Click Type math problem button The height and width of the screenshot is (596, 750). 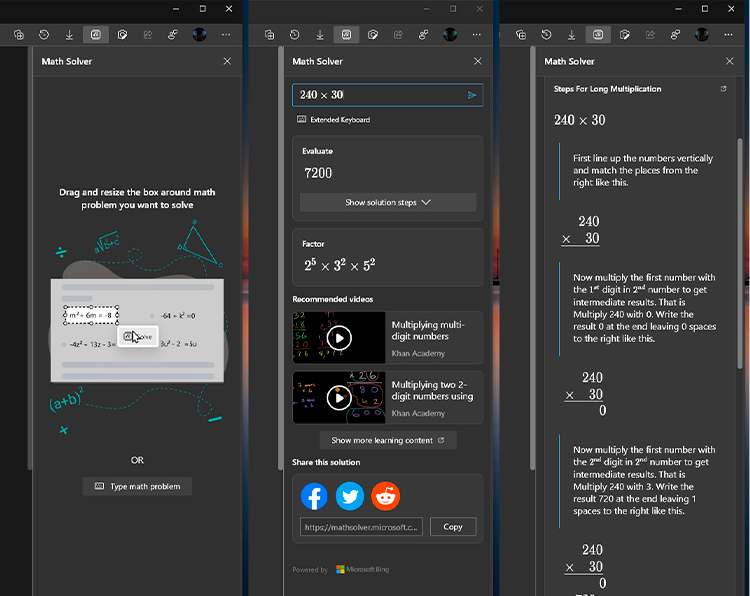tap(137, 486)
